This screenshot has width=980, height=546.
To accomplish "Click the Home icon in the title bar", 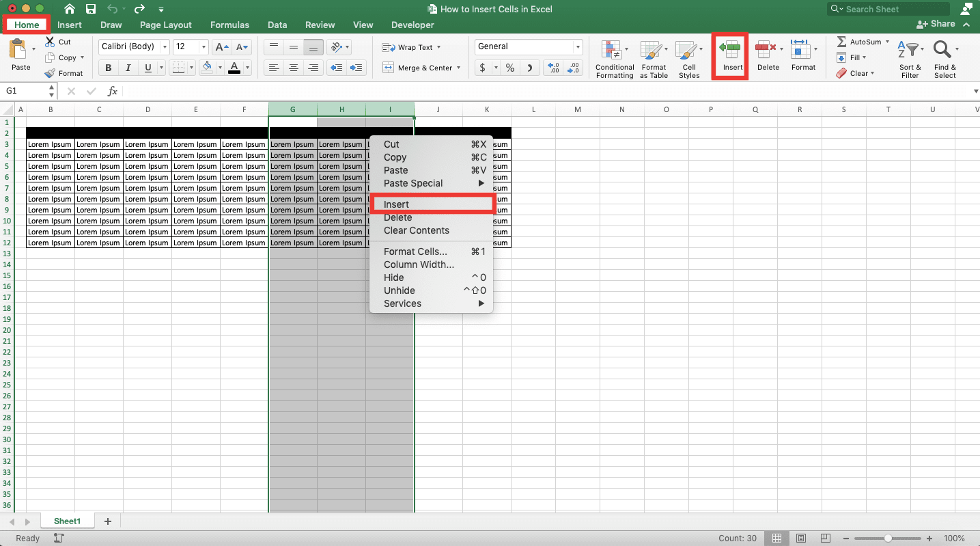I will [70, 9].
